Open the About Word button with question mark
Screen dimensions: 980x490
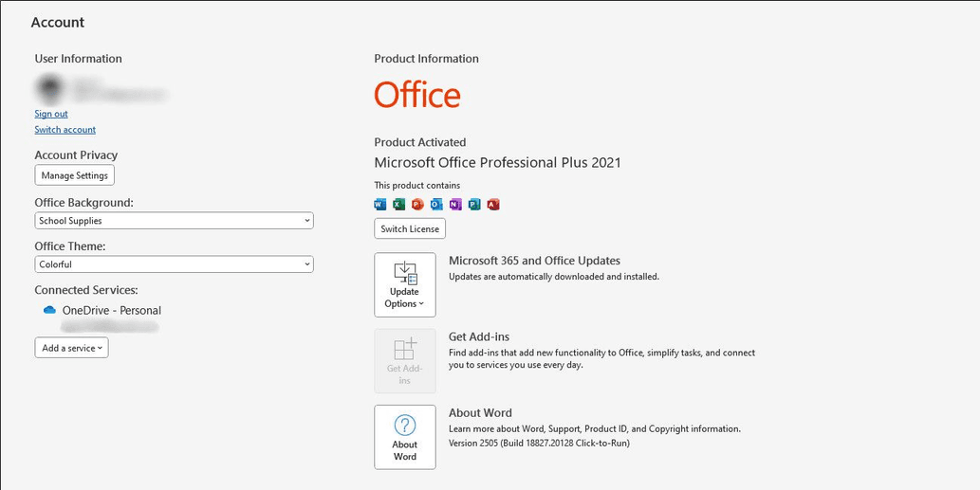coord(405,437)
